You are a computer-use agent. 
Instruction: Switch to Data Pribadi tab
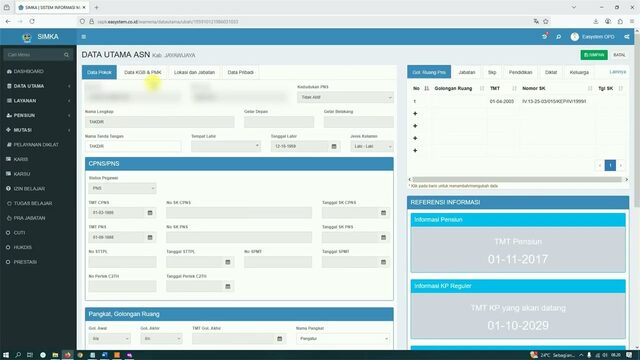click(240, 72)
